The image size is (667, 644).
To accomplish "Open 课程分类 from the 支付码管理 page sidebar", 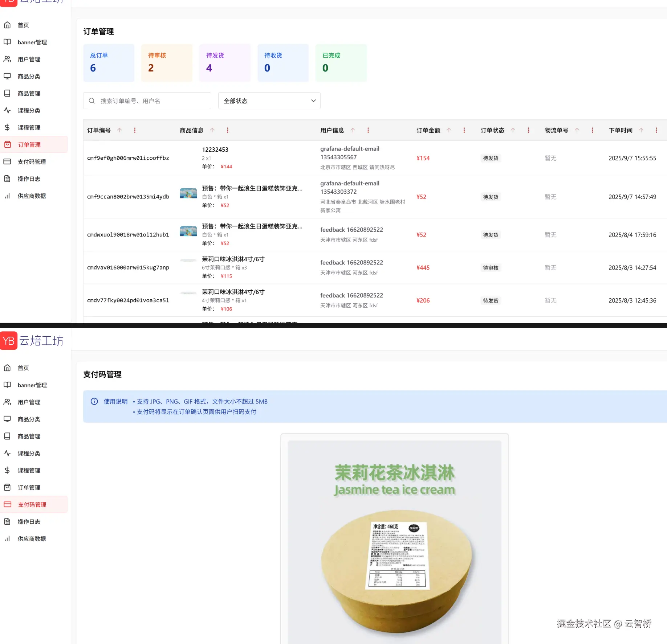I will [34, 453].
